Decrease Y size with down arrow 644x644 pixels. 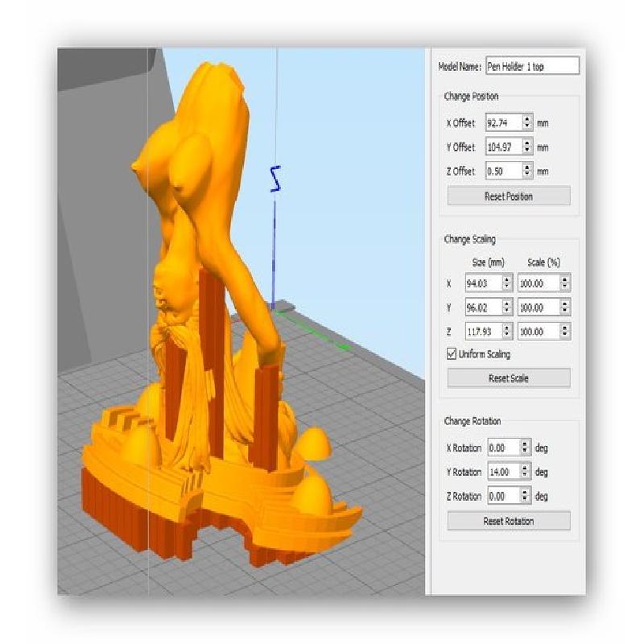[508, 312]
